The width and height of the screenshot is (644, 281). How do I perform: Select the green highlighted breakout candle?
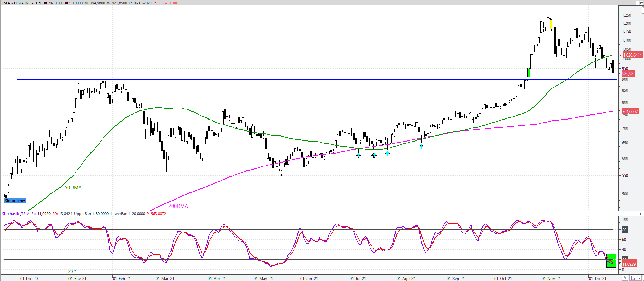coord(529,73)
